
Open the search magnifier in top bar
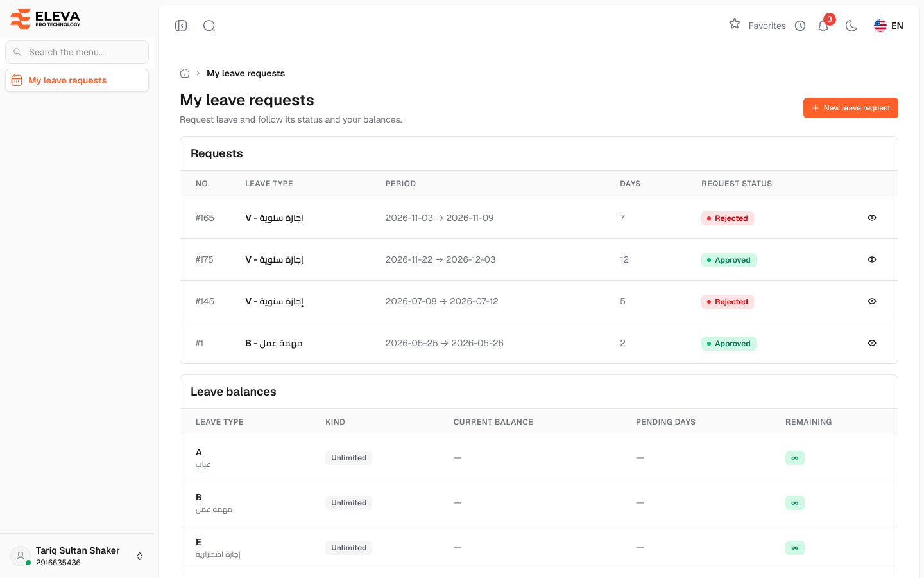[209, 26]
